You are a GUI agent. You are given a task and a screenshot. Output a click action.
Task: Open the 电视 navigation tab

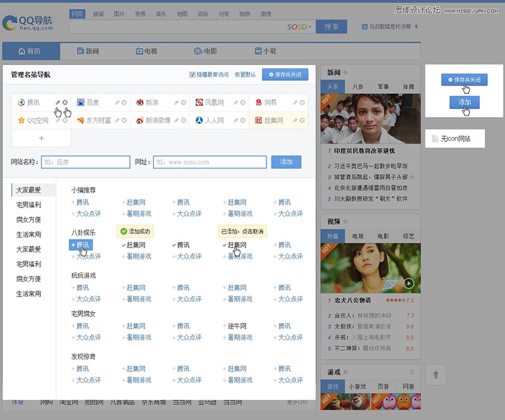point(146,51)
